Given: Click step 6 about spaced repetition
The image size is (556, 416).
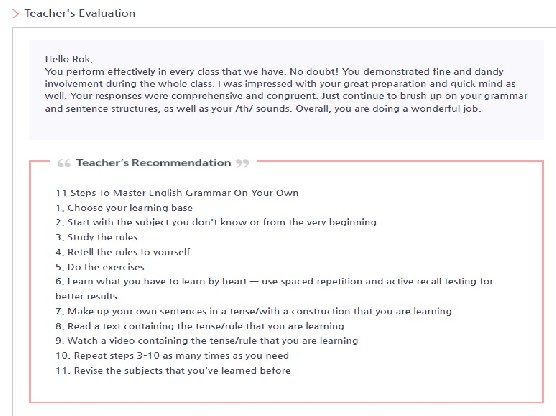Looking at the screenshot, I should [x=274, y=289].
